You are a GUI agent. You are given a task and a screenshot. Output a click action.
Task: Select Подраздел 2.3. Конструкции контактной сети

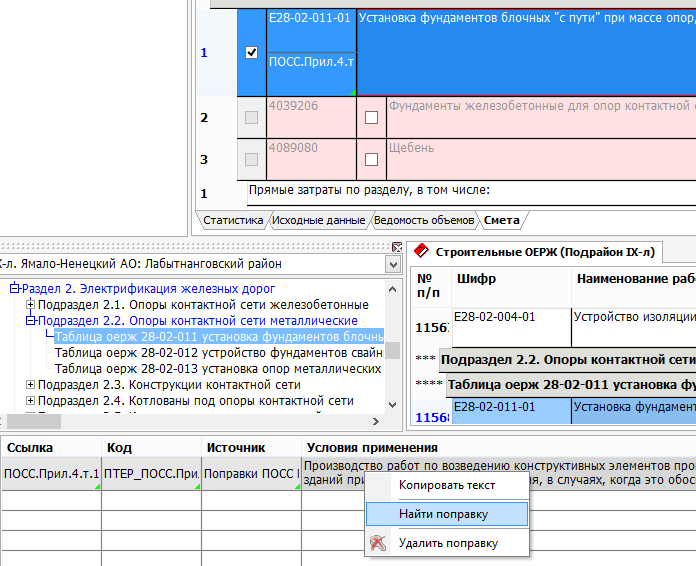pos(169,384)
